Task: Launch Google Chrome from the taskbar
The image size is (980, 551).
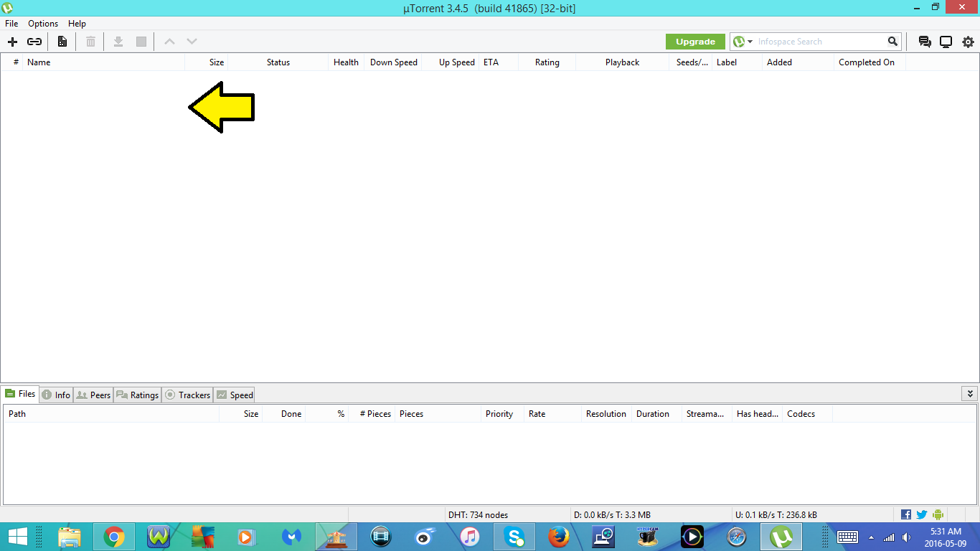Action: pyautogui.click(x=114, y=537)
